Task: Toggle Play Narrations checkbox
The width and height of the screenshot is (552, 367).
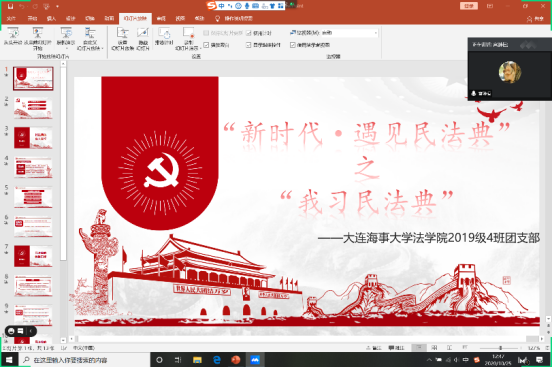Action: (206, 45)
